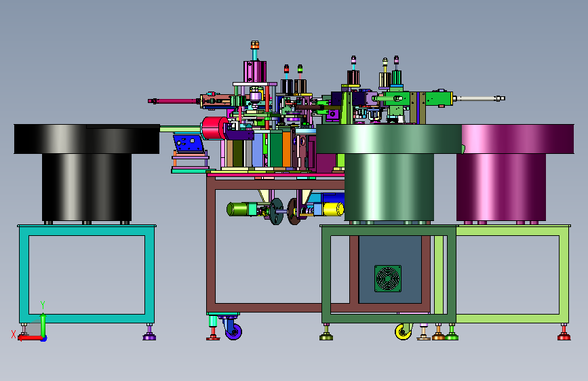Screen dimensions: 588x381
Task: Select the orange leveling foot
Action: (x=438, y=332)
